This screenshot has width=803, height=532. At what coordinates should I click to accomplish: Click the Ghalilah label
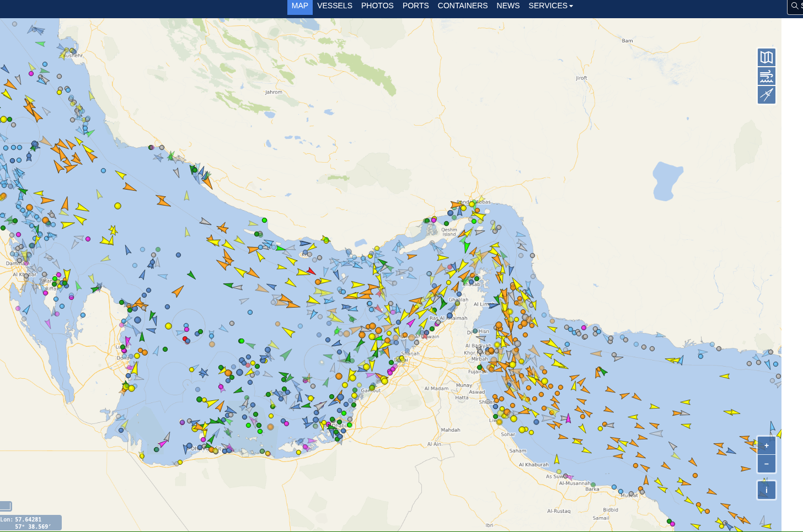click(458, 300)
